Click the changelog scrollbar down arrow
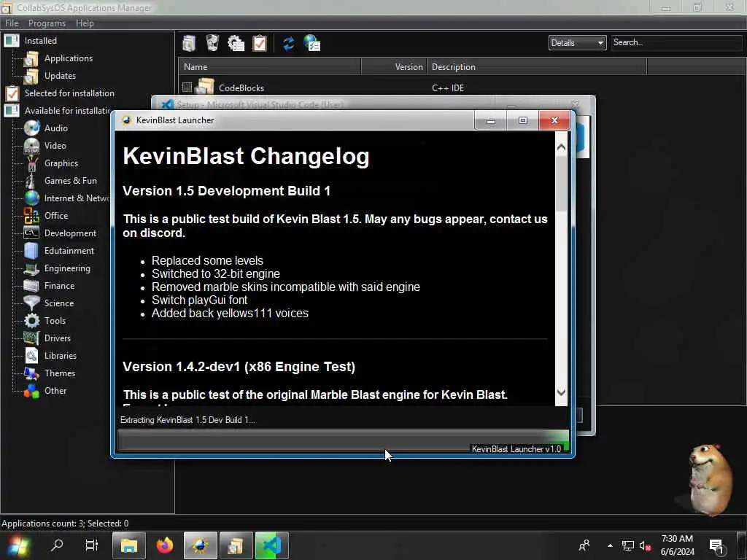 point(561,392)
